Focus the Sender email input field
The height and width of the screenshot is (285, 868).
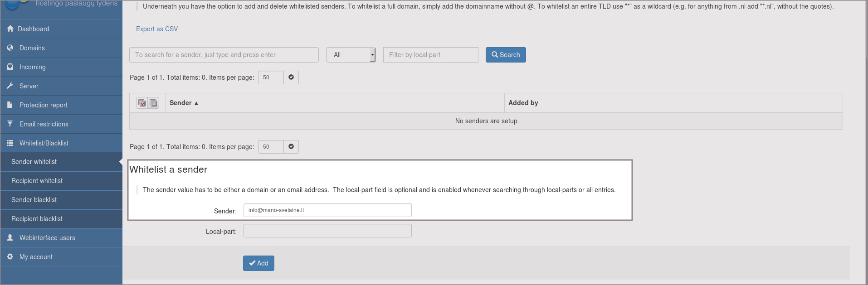point(327,210)
